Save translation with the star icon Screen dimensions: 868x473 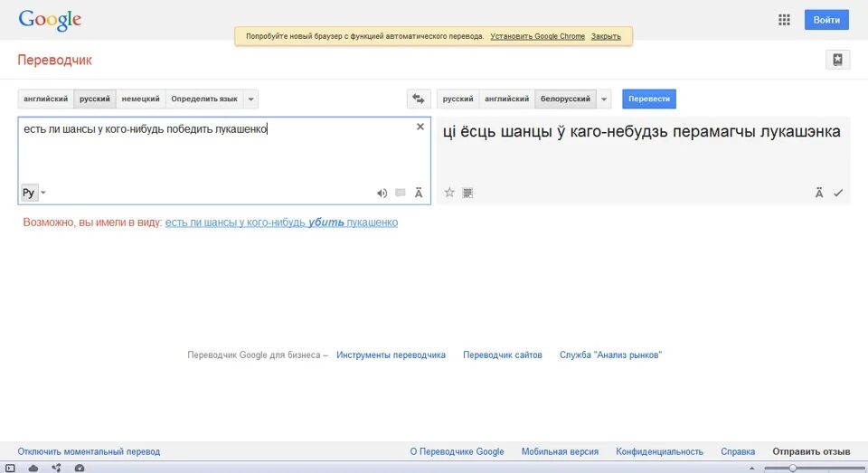point(449,193)
